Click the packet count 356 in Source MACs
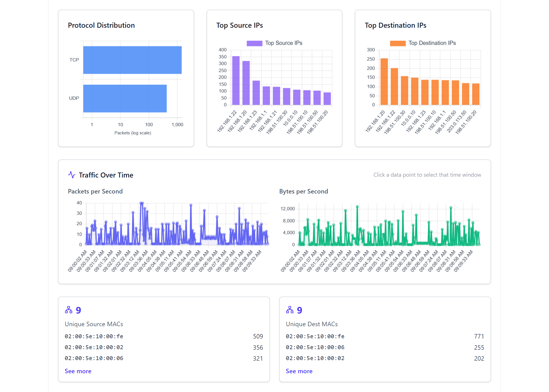Screen dimensions: 549x392 [258, 347]
